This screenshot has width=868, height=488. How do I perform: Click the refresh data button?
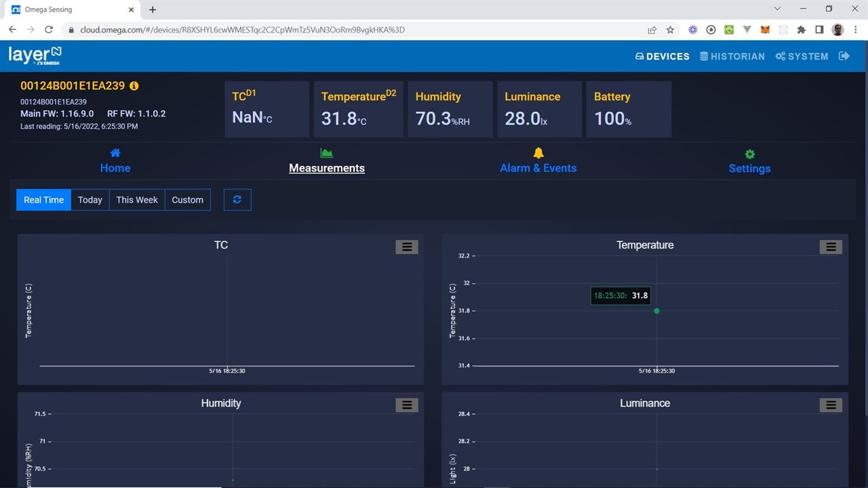coord(237,200)
